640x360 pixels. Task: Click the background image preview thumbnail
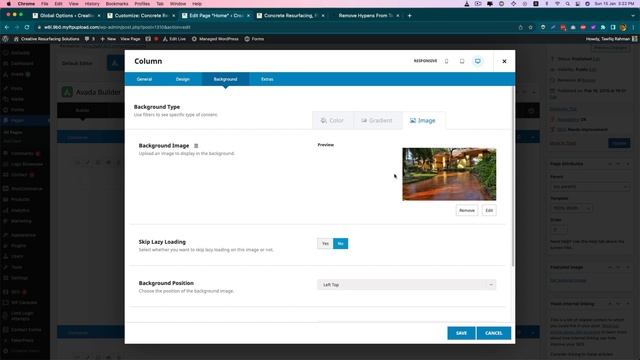point(449,174)
